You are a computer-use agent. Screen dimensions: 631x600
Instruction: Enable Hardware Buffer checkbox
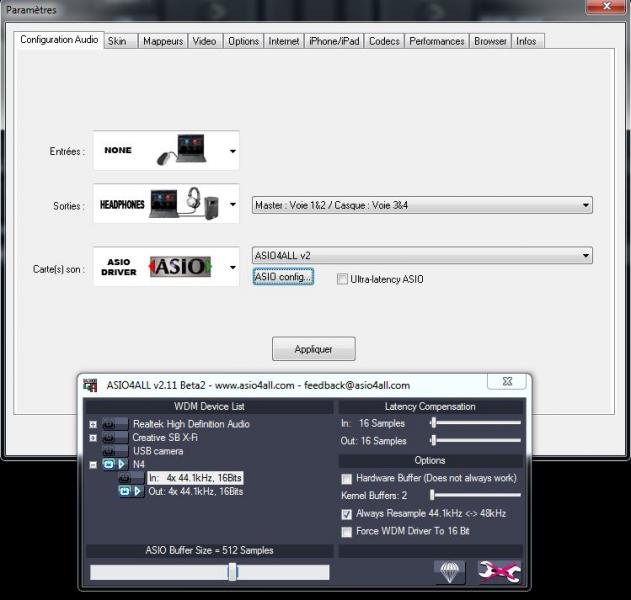tap(346, 479)
